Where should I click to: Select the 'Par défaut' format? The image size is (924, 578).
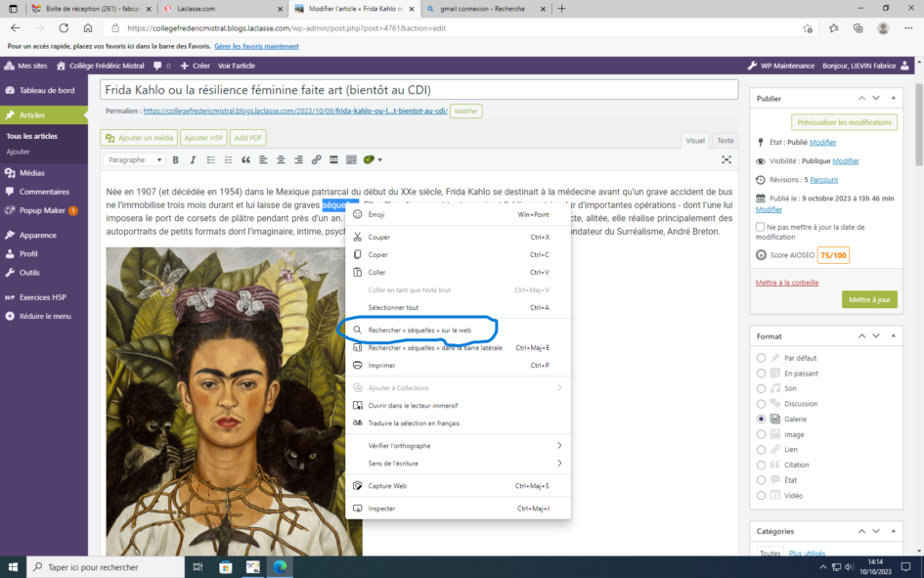click(x=761, y=358)
